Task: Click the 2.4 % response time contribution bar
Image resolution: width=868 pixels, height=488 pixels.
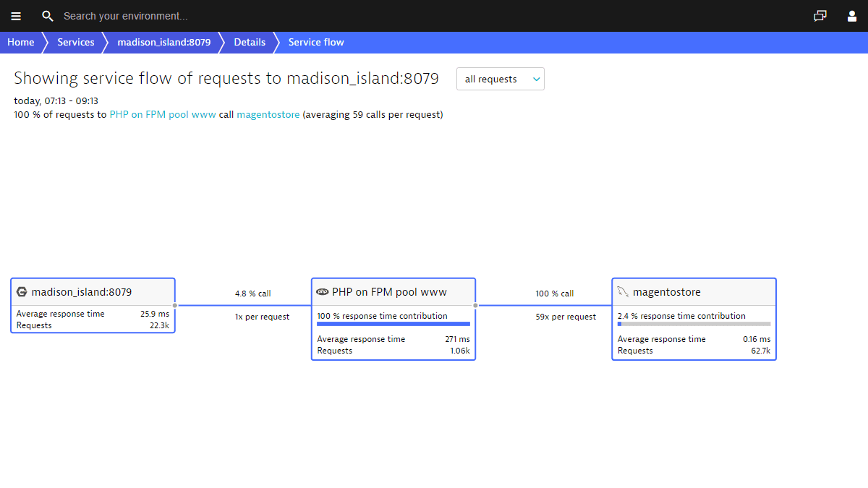Action: pos(694,324)
